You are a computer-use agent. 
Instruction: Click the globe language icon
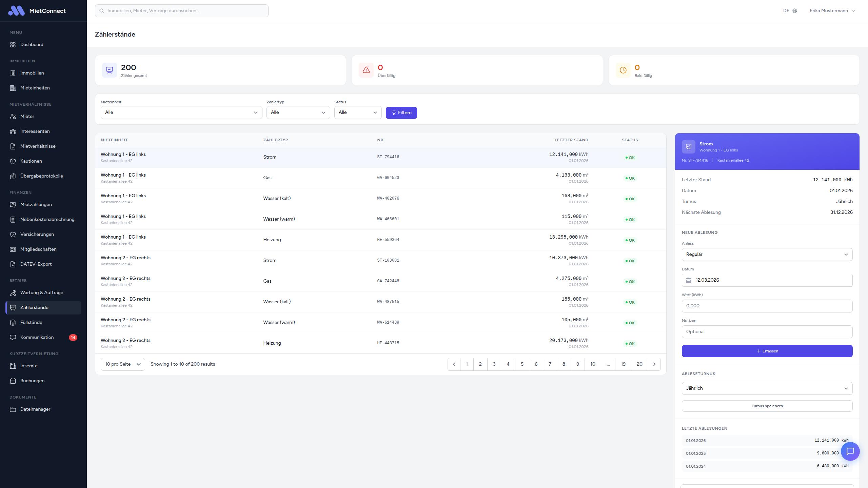(795, 11)
